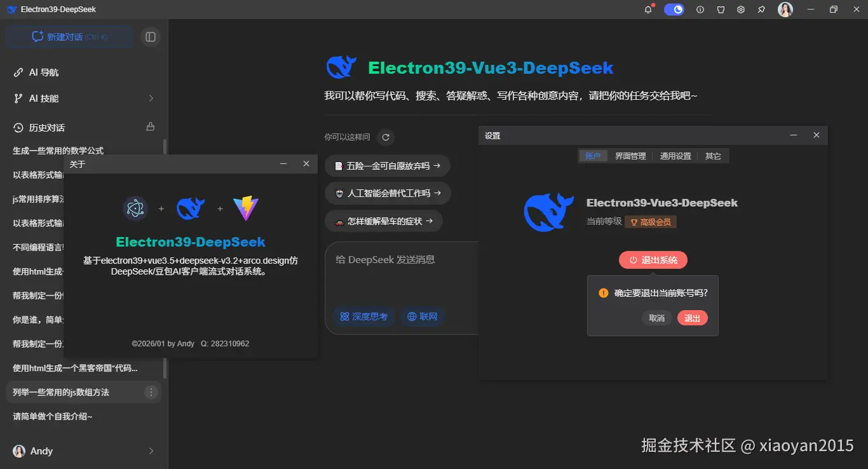
Task: Restore down the main app window
Action: [x=833, y=10]
